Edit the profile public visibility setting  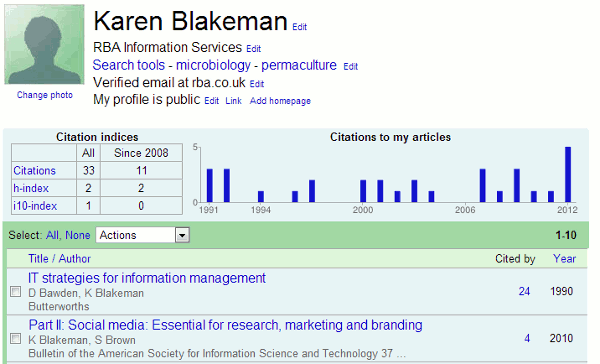[212, 101]
